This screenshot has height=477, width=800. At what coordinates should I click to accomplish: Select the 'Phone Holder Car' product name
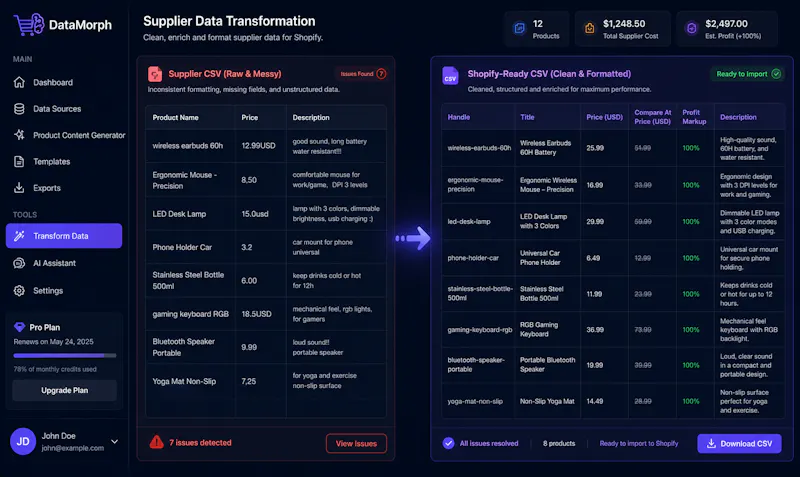[x=182, y=247]
